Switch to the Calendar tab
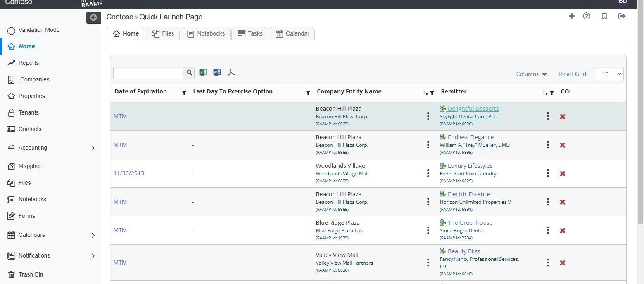The height and width of the screenshot is (284, 644). tap(292, 33)
